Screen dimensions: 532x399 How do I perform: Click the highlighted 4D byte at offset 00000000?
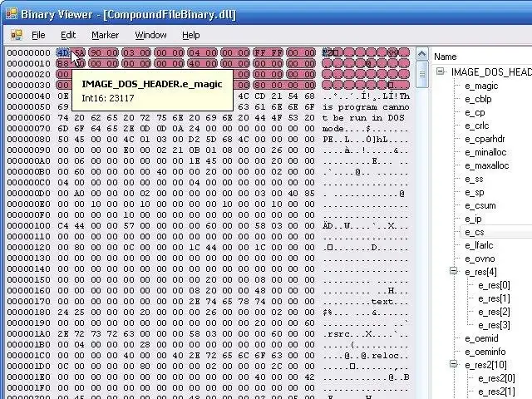(x=63, y=52)
